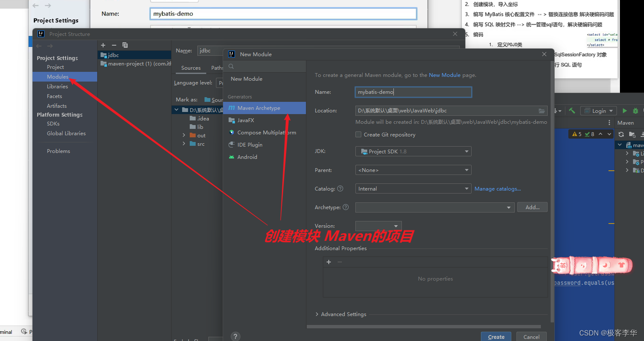The image size is (644, 341).
Task: Choose the JavaFX generator
Action: [265, 120]
